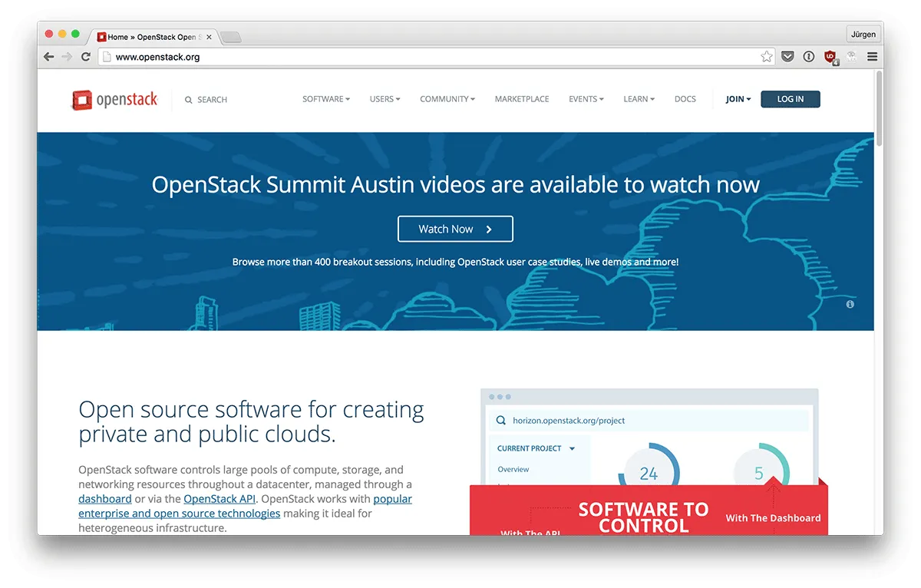The image size is (921, 588).
Task: Click the Log In button
Action: (x=791, y=99)
